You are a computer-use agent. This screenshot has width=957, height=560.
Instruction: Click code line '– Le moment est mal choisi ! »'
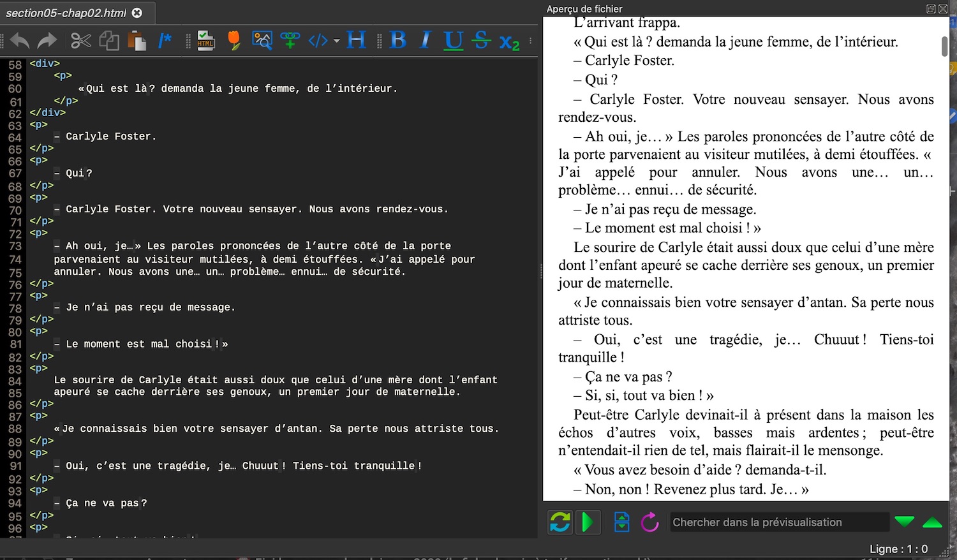click(141, 344)
